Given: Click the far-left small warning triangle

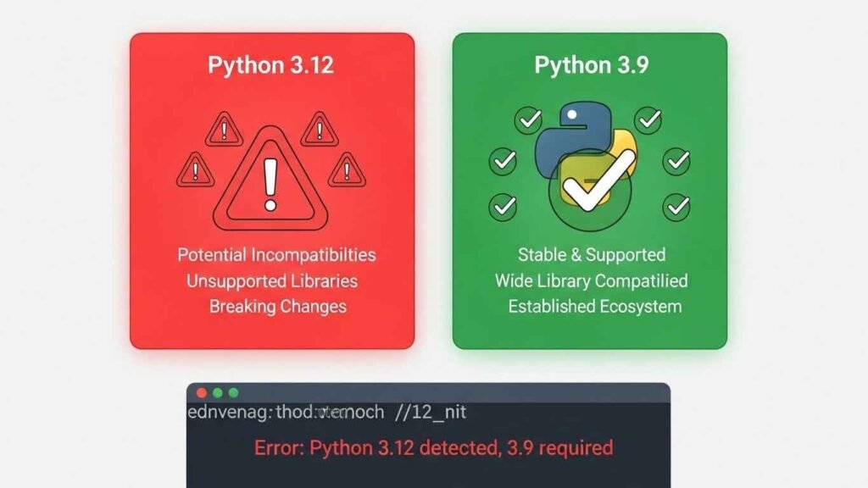Looking at the screenshot, I should 195,169.
